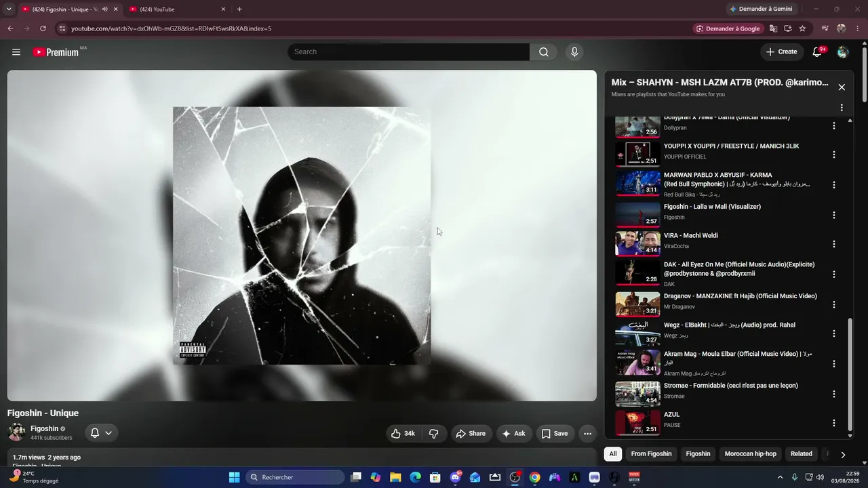Screen dimensions: 868x488
Task: Select the Moroccan hip-hop filter chip
Action: coord(751,454)
